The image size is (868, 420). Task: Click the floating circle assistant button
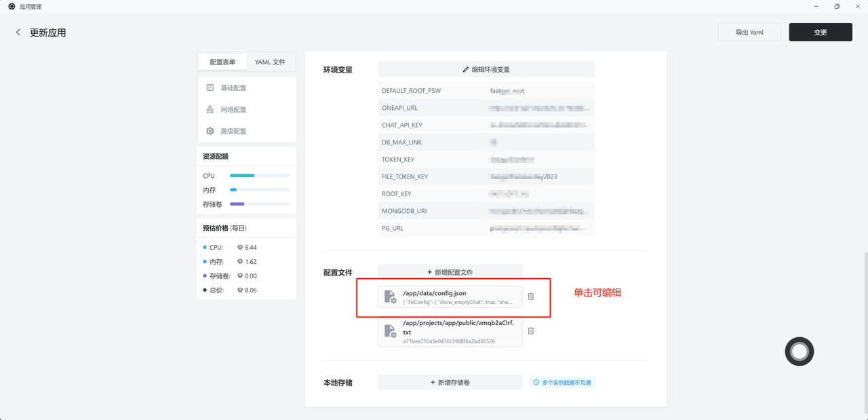(799, 351)
